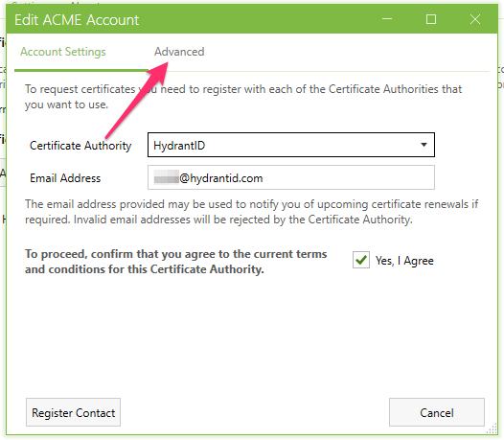Minimize the Edit ACME Account window
504x440 pixels.
click(x=387, y=19)
